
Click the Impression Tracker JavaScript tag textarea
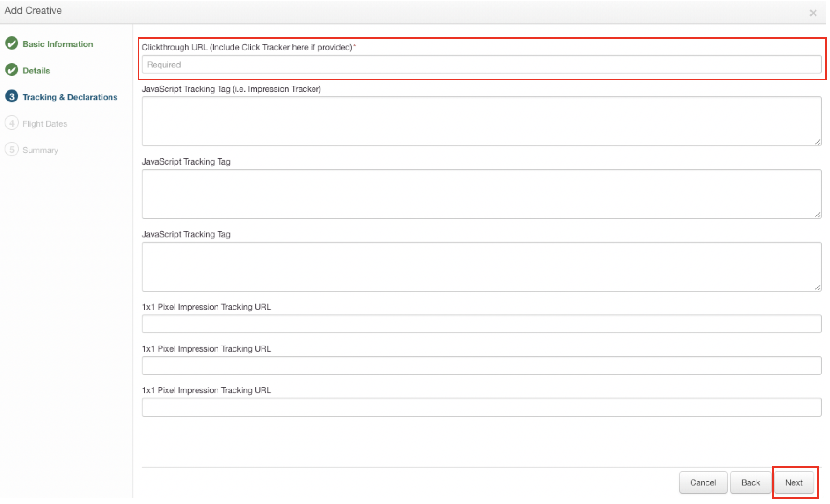point(481,122)
